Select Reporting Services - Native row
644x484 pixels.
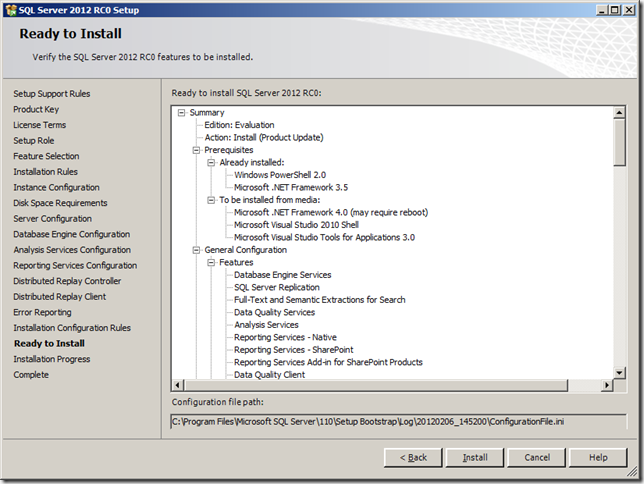pos(285,337)
